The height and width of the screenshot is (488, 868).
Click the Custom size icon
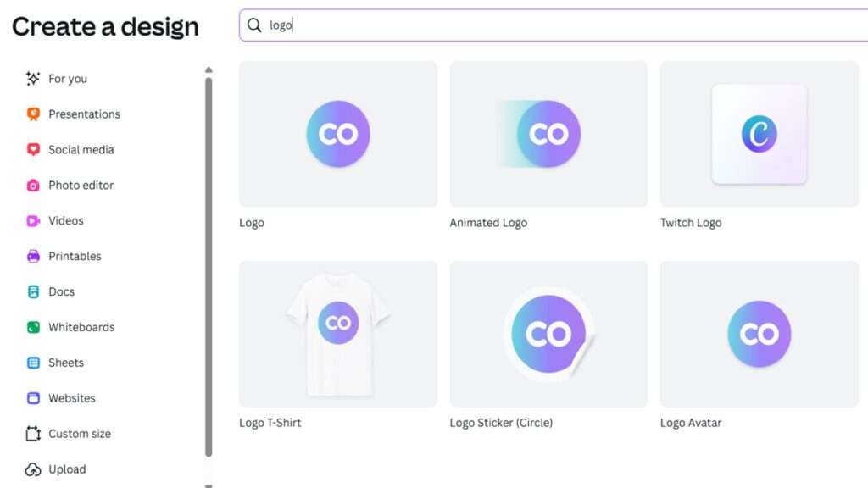coord(33,434)
